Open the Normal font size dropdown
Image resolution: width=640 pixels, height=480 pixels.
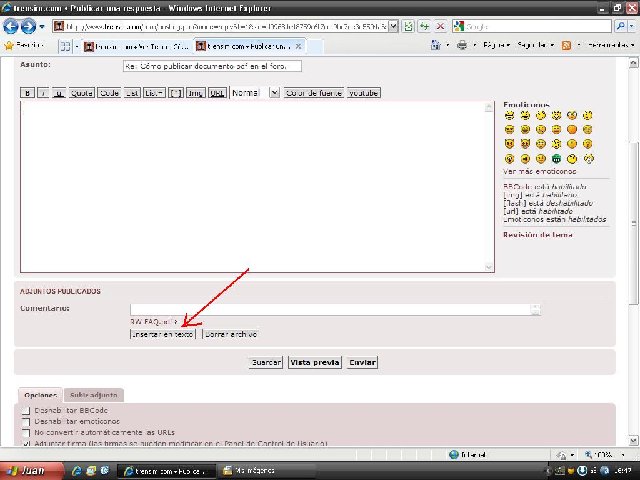pos(273,93)
